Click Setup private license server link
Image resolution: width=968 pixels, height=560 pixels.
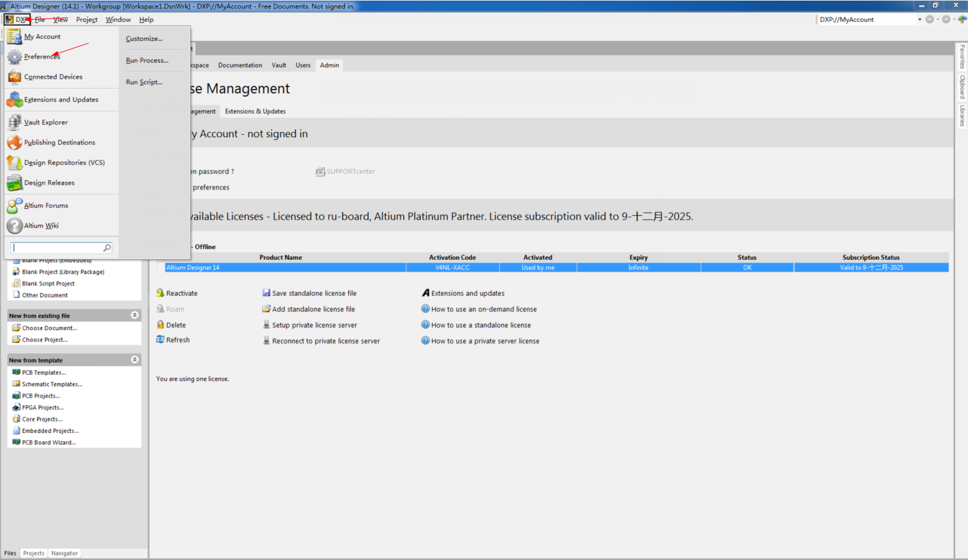tap(314, 326)
